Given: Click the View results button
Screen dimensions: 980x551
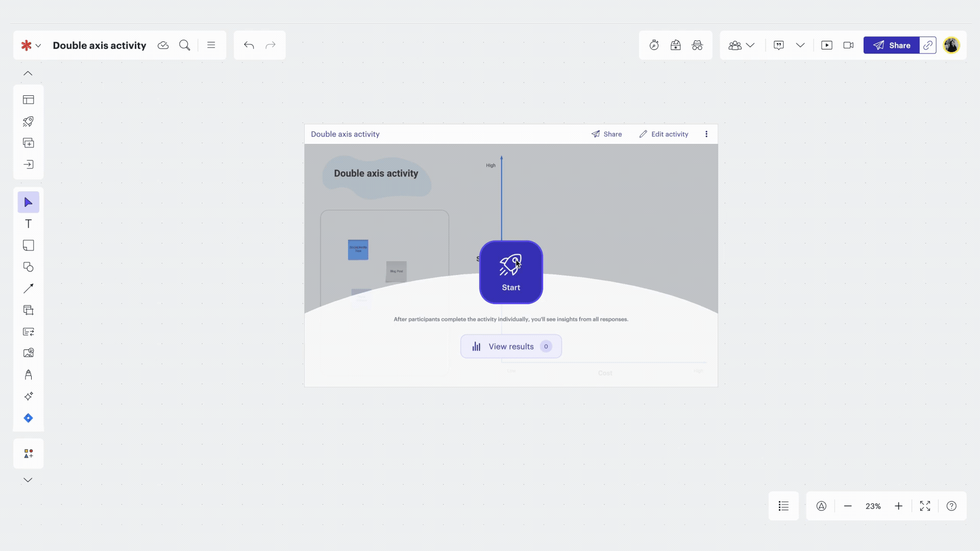Looking at the screenshot, I should [x=511, y=346].
